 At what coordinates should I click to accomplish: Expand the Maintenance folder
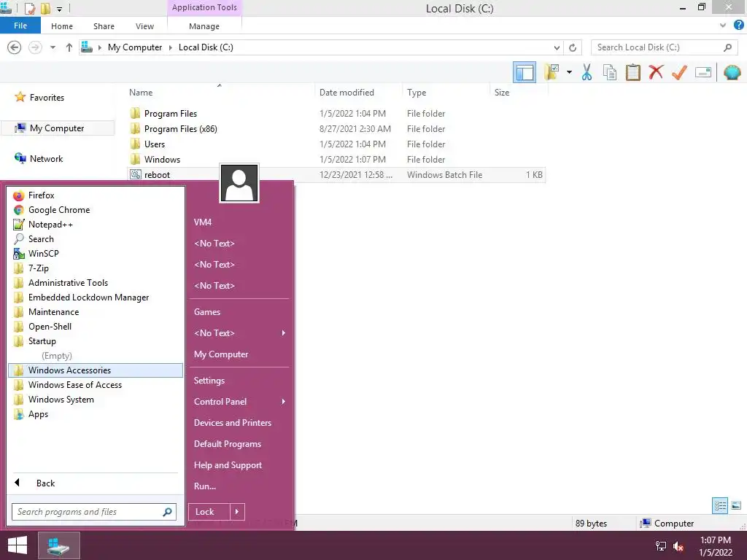pos(96,312)
